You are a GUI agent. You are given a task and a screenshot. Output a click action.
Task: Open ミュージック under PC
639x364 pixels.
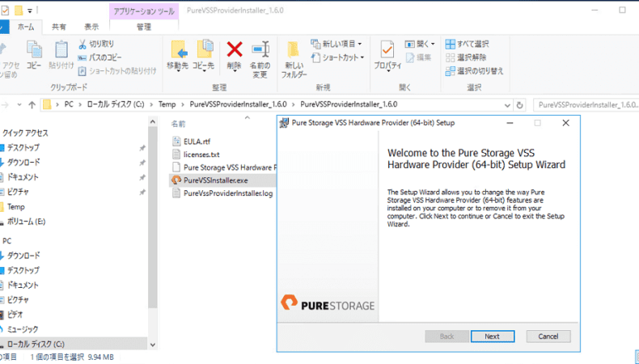(23, 329)
